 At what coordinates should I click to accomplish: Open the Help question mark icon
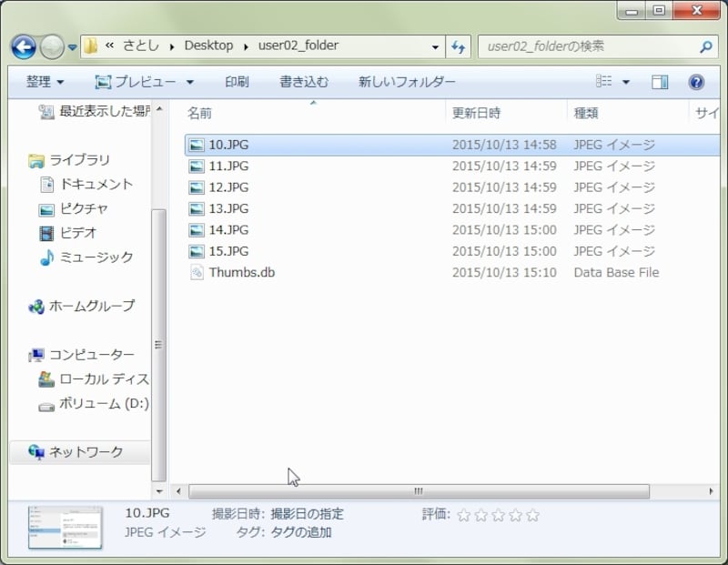click(x=696, y=83)
